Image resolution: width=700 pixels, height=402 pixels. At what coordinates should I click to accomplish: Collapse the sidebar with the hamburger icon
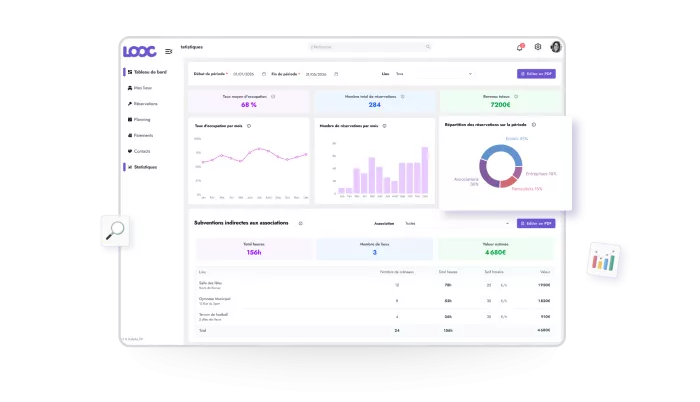point(169,52)
